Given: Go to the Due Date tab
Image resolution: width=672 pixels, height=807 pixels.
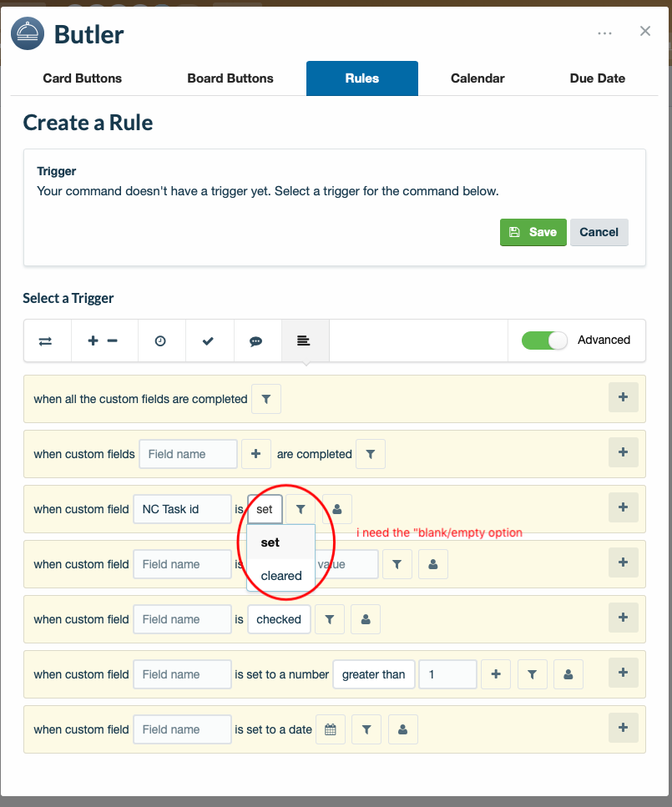Looking at the screenshot, I should coord(598,78).
